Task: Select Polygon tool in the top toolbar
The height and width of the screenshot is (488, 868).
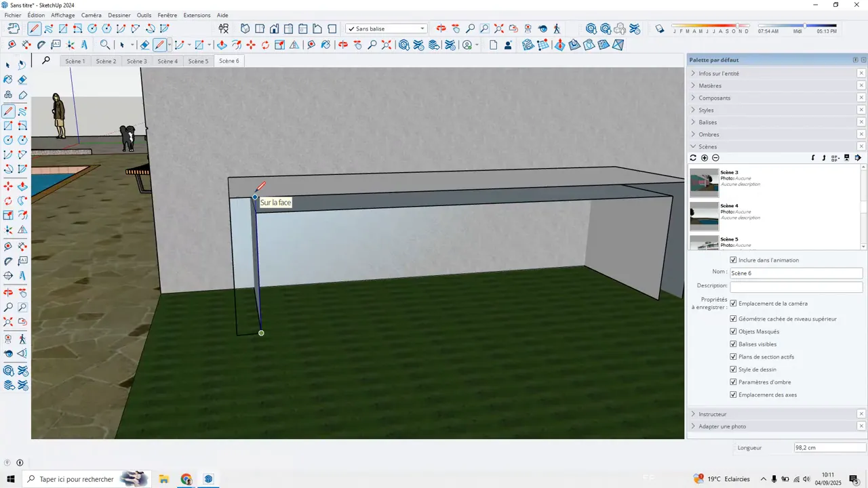Action: coord(106,28)
